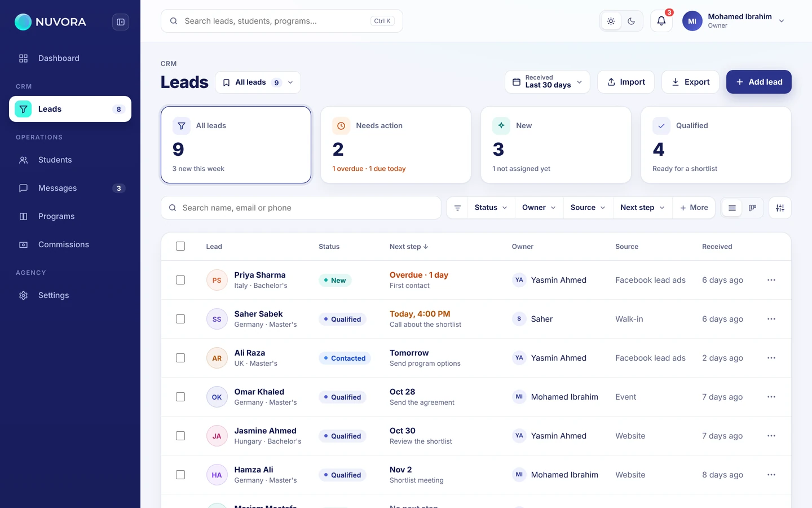Screen dimensions: 812x508
Task: Tick the checkbox for Saher Sabek
Action: tap(180, 319)
